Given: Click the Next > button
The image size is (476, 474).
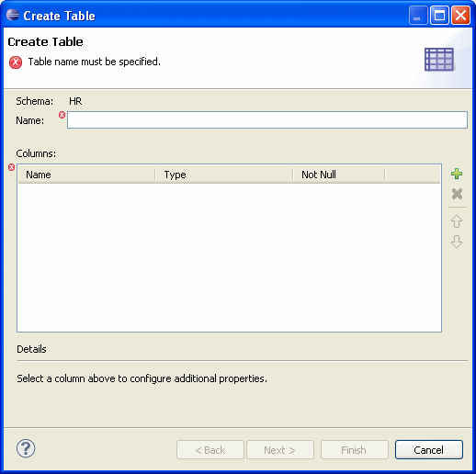Looking at the screenshot, I should pos(280,450).
